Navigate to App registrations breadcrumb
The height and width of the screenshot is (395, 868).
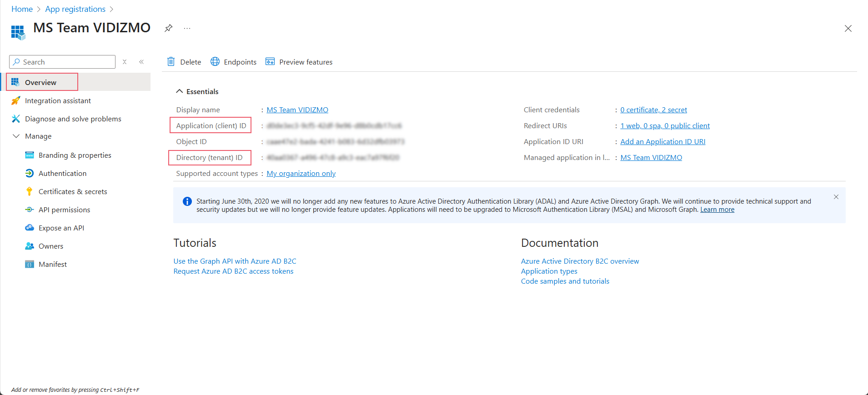point(75,9)
